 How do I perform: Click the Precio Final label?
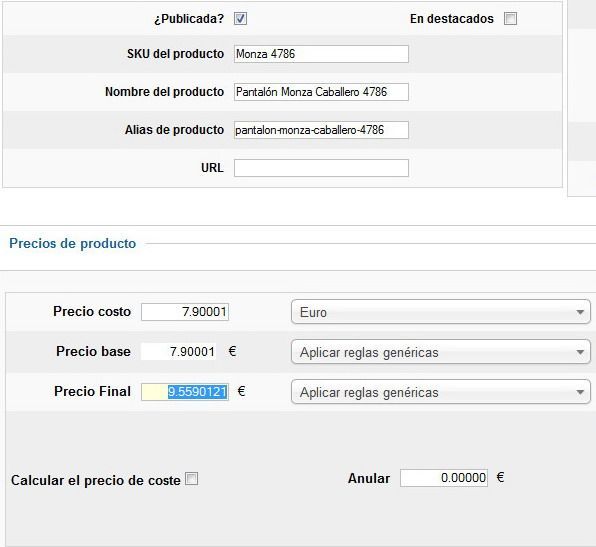[92, 391]
